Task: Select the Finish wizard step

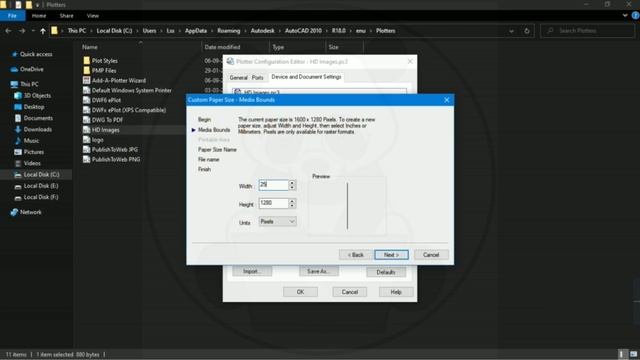Action: click(x=204, y=169)
